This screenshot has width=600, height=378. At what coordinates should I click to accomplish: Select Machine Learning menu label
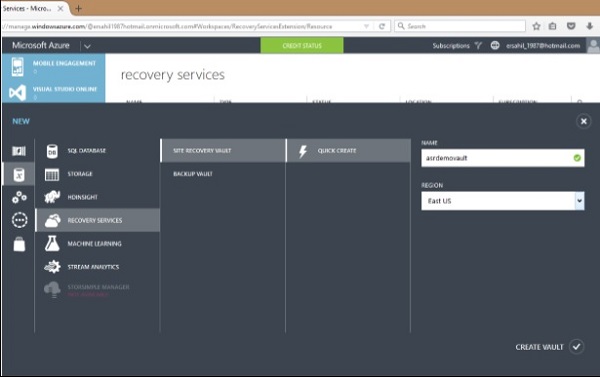95,244
